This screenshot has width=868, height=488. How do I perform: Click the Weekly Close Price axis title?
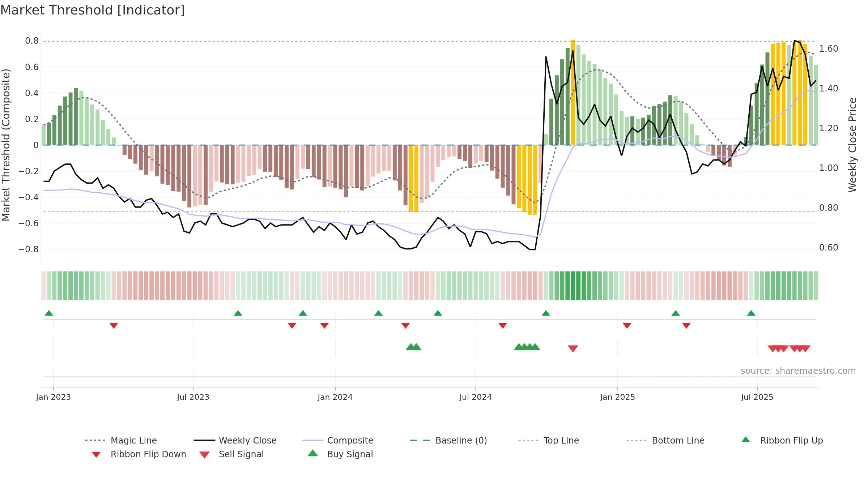coord(852,145)
